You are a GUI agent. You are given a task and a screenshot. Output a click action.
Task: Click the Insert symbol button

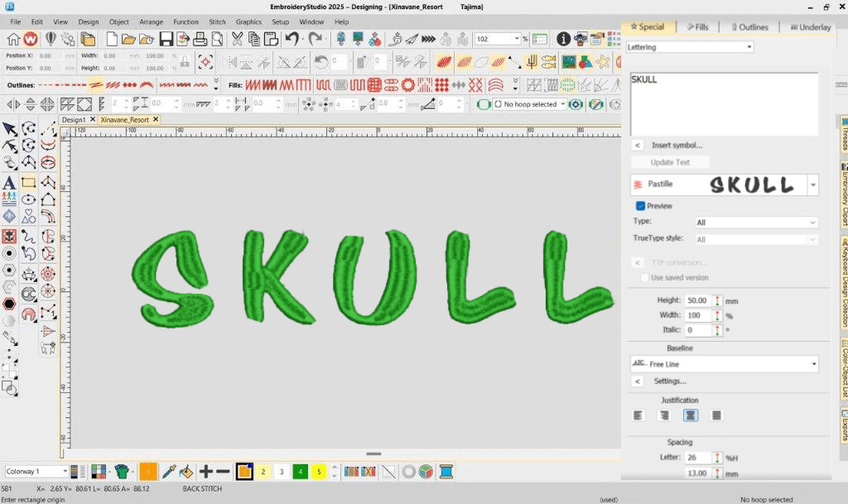click(676, 145)
